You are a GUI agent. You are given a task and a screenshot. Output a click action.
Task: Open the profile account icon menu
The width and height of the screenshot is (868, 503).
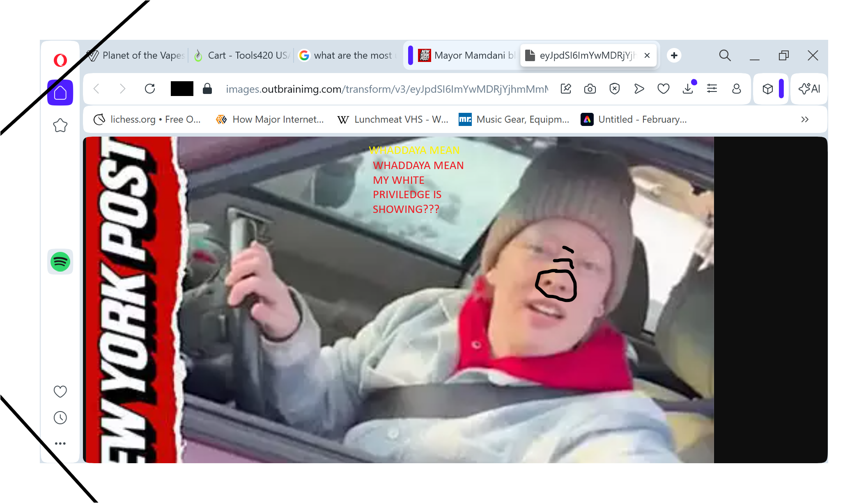click(x=736, y=89)
